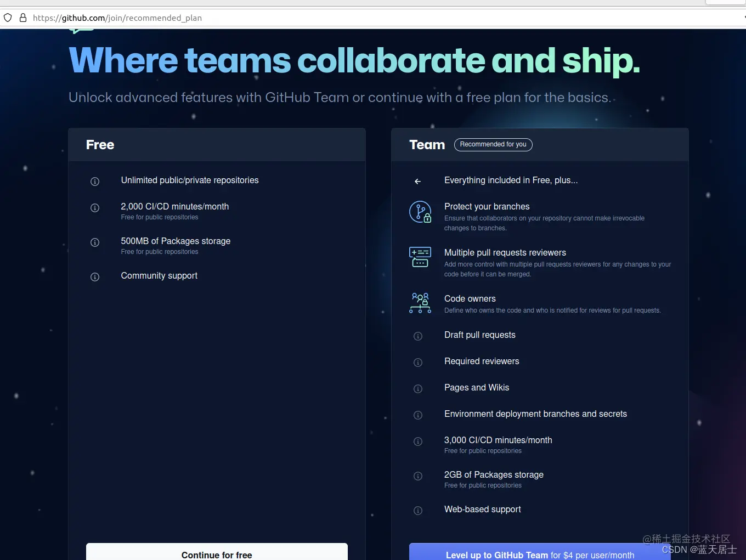Viewport: 746px width, 560px height.
Task: Click 500MB of Packages storage text
Action: point(176,241)
